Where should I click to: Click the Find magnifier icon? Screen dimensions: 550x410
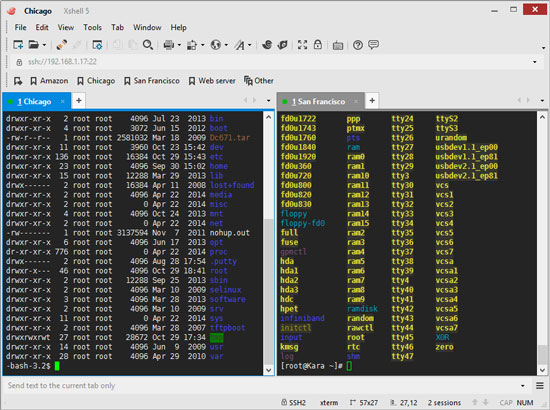tap(148, 45)
